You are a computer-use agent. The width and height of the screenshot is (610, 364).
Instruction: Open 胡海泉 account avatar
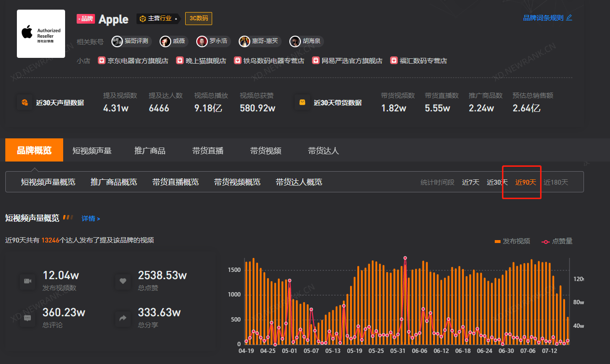295,41
